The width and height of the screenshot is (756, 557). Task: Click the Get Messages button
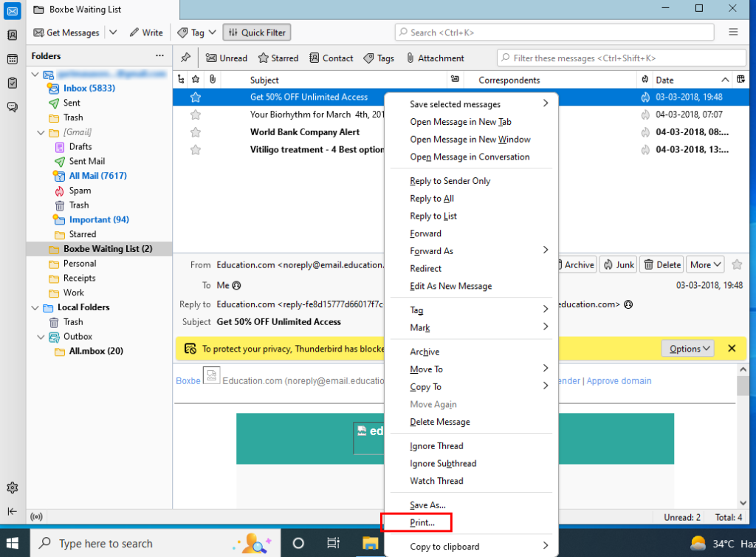66,33
